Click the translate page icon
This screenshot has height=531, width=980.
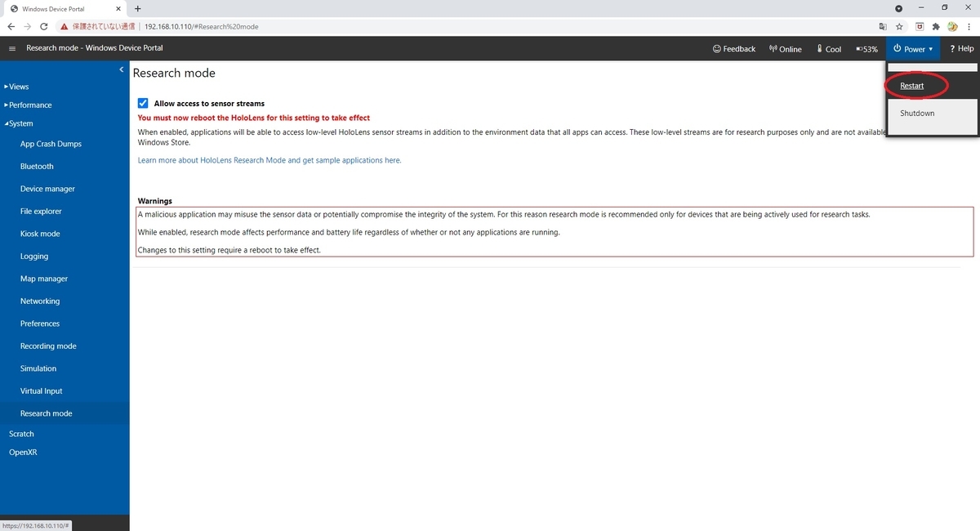pos(883,26)
